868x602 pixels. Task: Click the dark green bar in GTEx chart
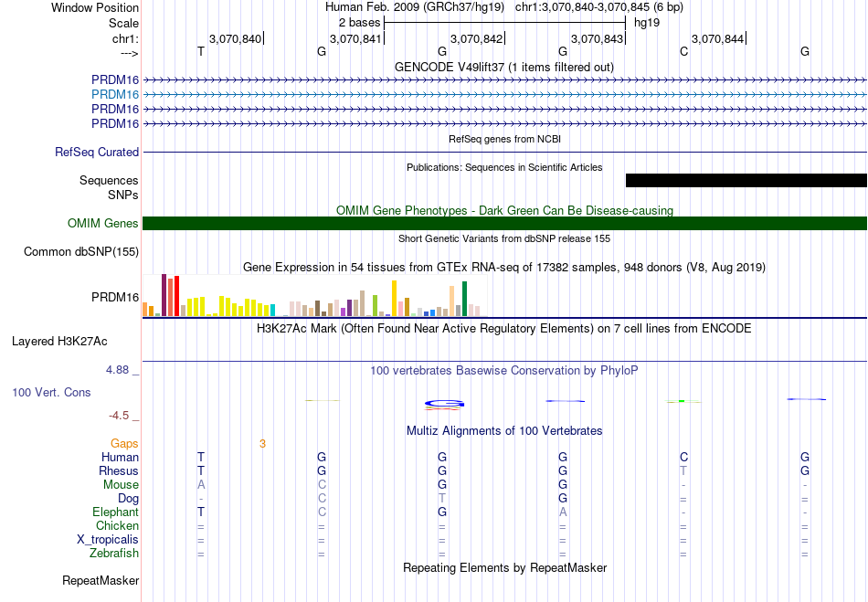[x=464, y=299]
